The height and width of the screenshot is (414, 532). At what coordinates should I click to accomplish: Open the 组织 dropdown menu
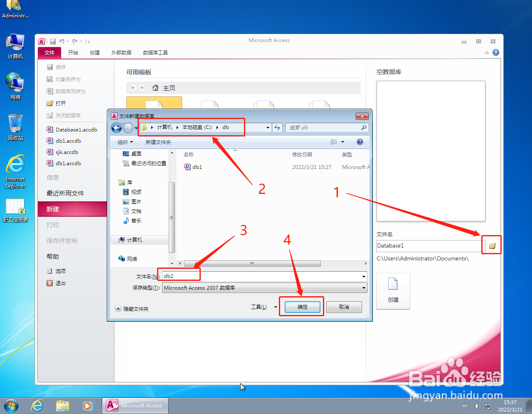[125, 142]
